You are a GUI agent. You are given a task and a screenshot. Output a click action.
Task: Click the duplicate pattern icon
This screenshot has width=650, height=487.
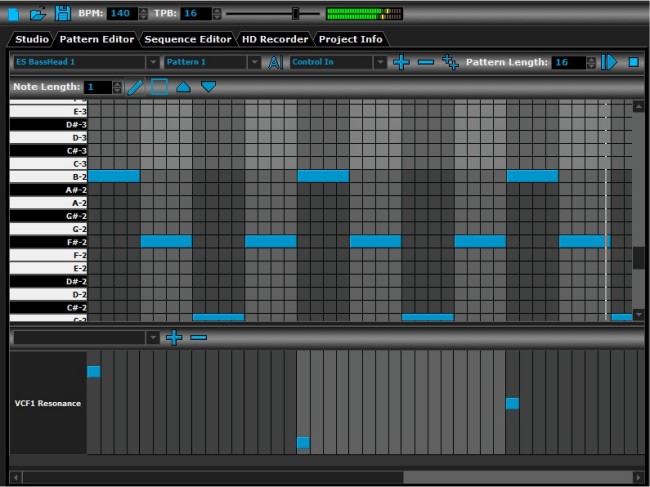(x=450, y=63)
